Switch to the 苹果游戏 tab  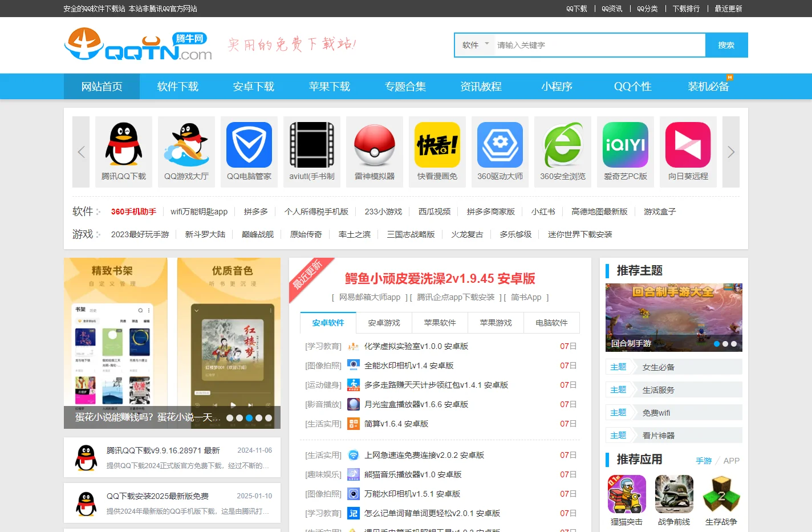[x=496, y=323]
